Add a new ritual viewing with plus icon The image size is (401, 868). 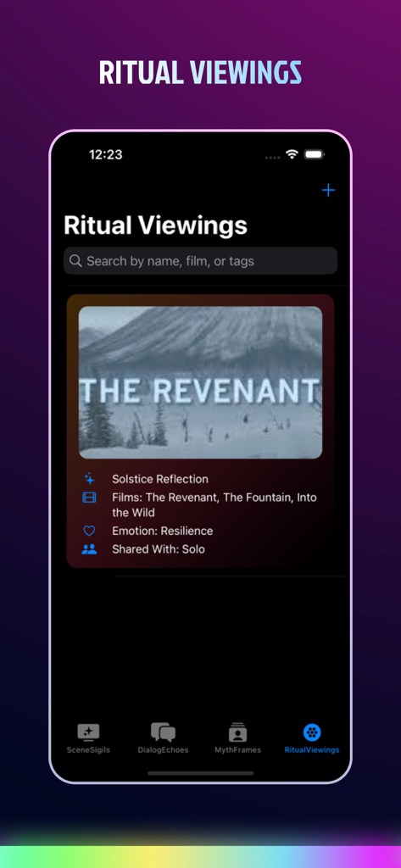click(x=328, y=191)
